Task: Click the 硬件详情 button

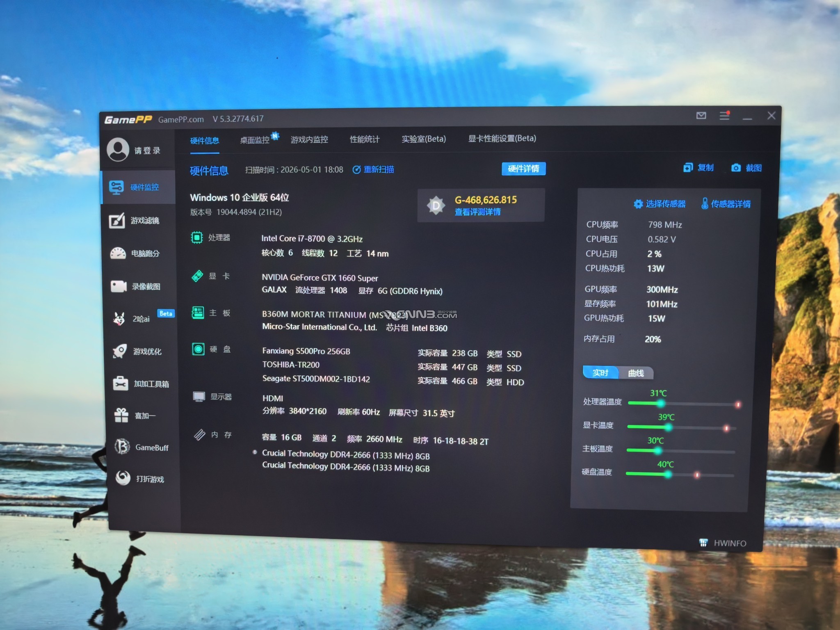Action: (524, 169)
